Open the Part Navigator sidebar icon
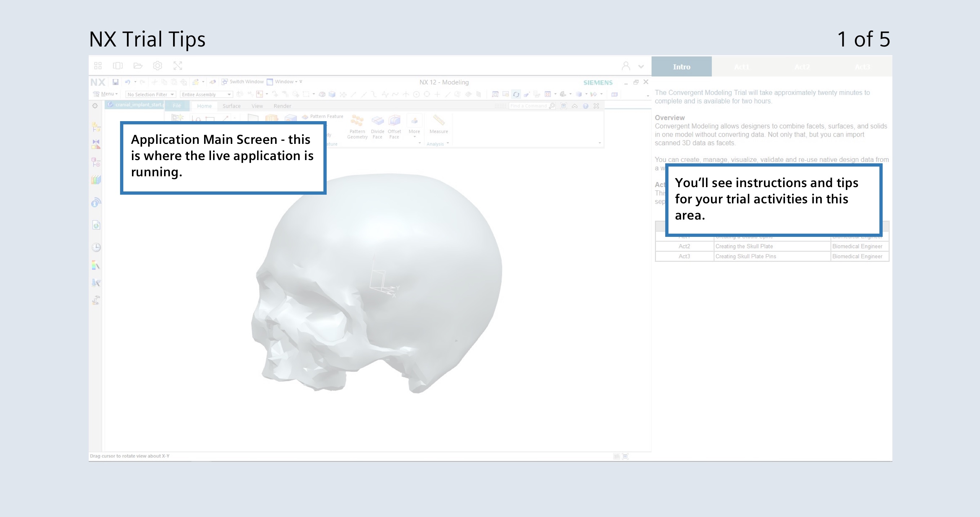This screenshot has width=980, height=517. [x=96, y=163]
